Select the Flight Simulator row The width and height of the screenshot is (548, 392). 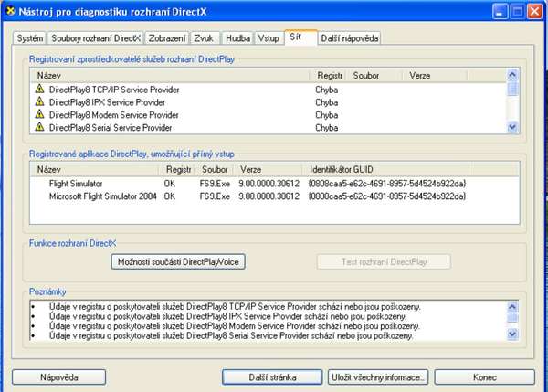(275, 184)
